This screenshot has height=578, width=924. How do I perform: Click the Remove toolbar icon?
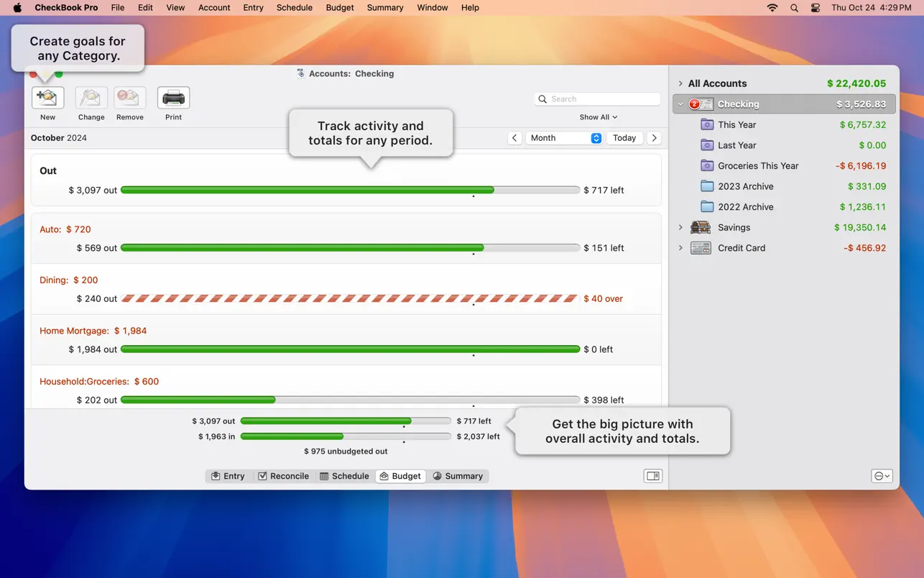click(130, 98)
